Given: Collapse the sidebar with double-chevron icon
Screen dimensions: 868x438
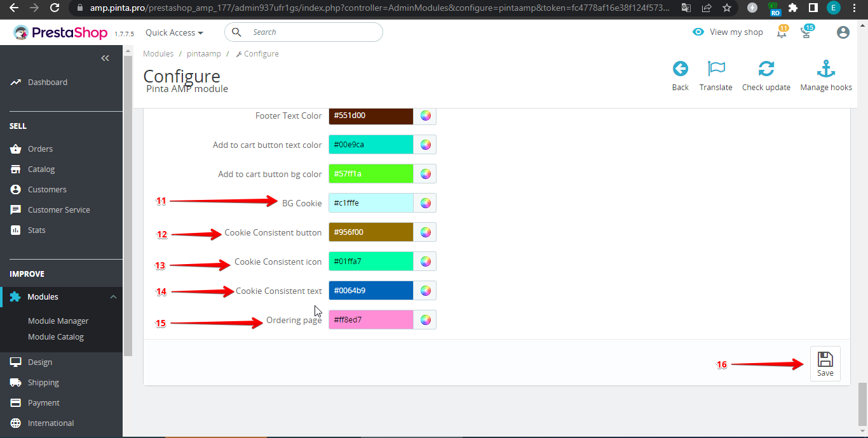Looking at the screenshot, I should (105, 58).
